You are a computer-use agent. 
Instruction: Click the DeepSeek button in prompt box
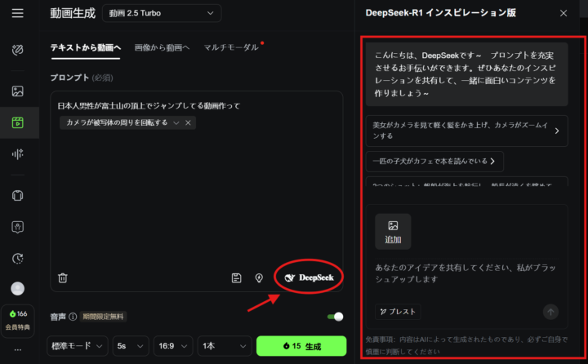click(x=309, y=277)
